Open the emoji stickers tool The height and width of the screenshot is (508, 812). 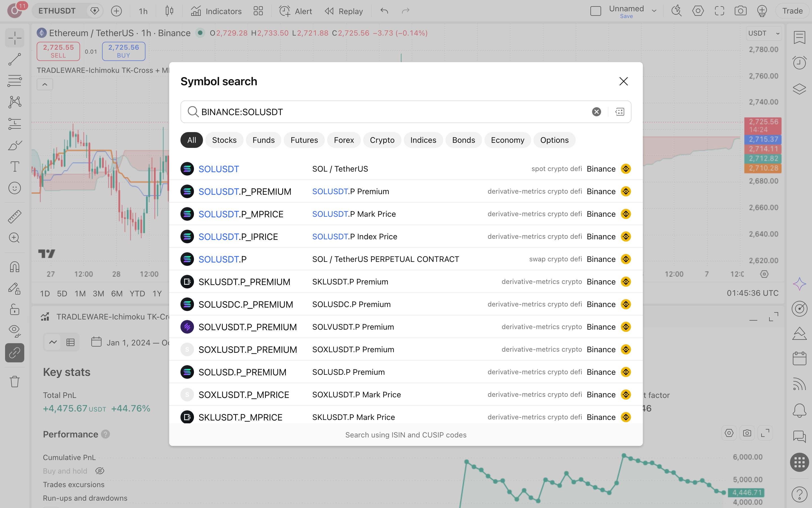click(x=14, y=188)
